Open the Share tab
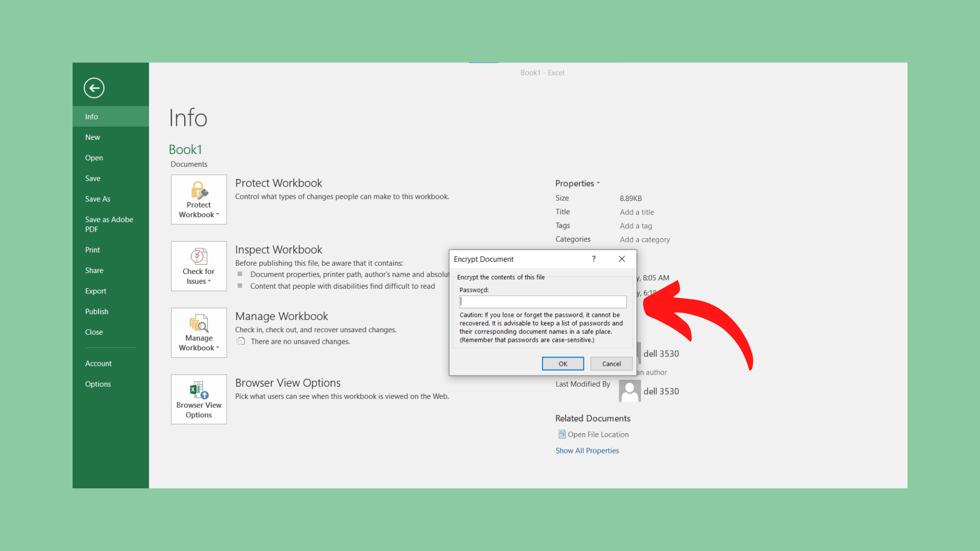The image size is (980, 551). tap(111, 270)
